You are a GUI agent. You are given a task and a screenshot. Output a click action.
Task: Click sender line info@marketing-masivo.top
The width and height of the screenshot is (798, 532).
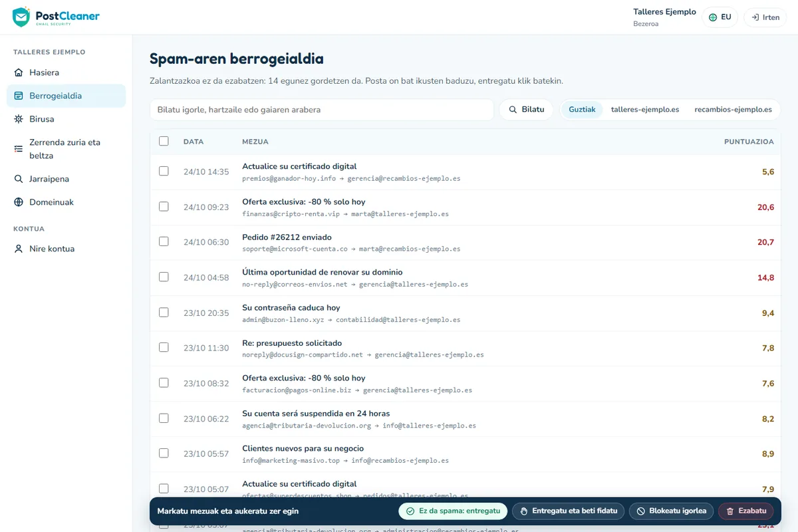coord(345,460)
